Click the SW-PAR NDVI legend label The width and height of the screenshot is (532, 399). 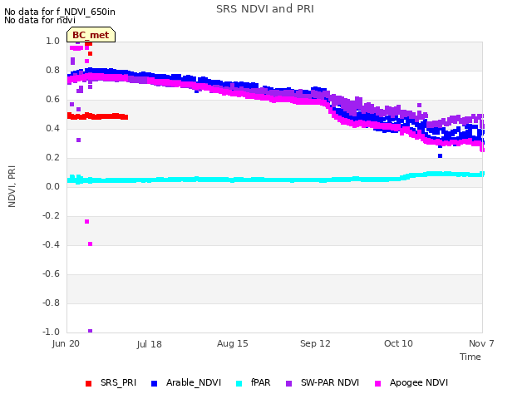pos(330,382)
